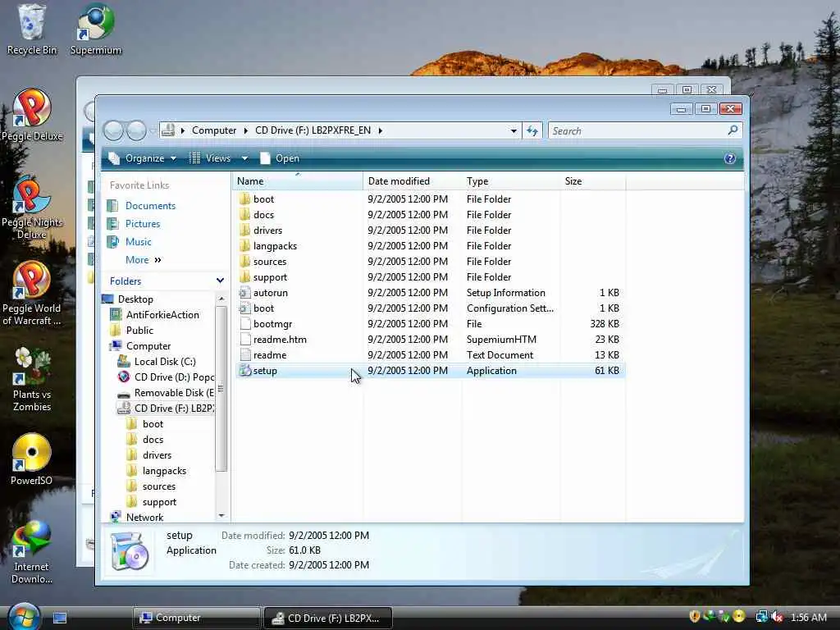Sort by the Size column header

pyautogui.click(x=592, y=181)
